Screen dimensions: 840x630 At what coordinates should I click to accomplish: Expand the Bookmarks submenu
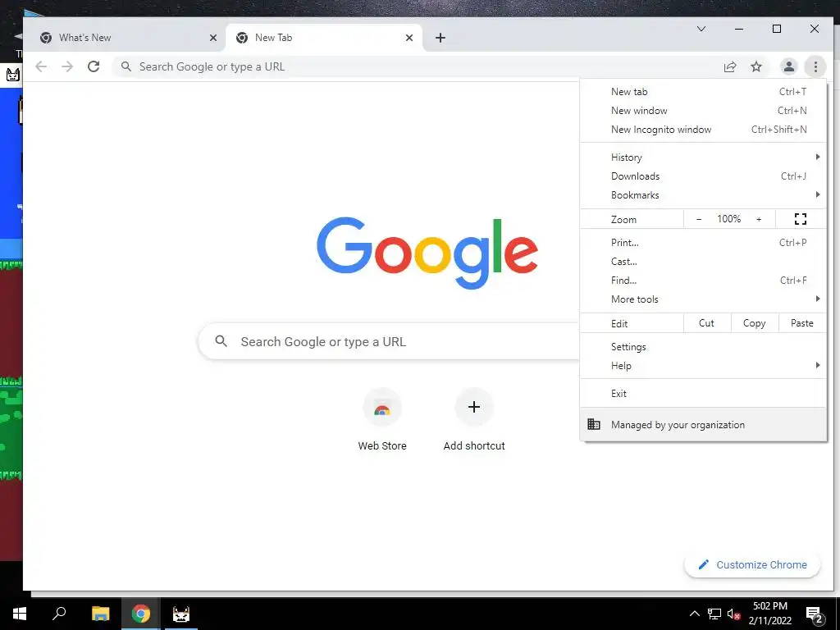tap(703, 194)
